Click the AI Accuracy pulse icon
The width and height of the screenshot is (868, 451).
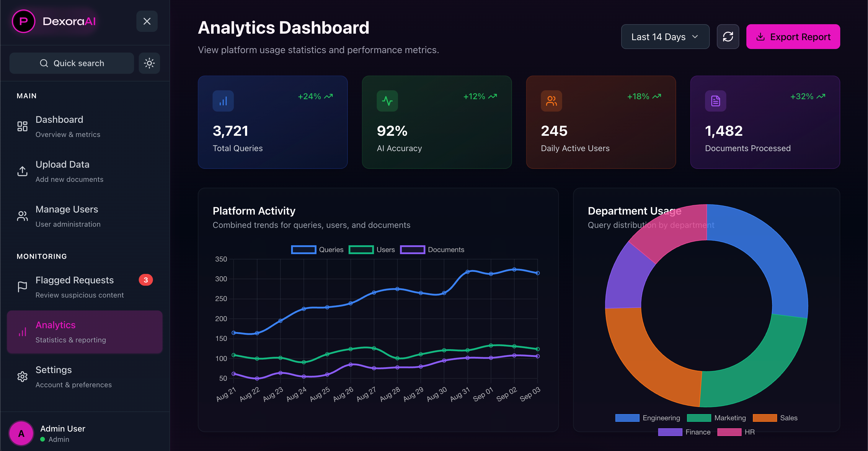(x=387, y=101)
